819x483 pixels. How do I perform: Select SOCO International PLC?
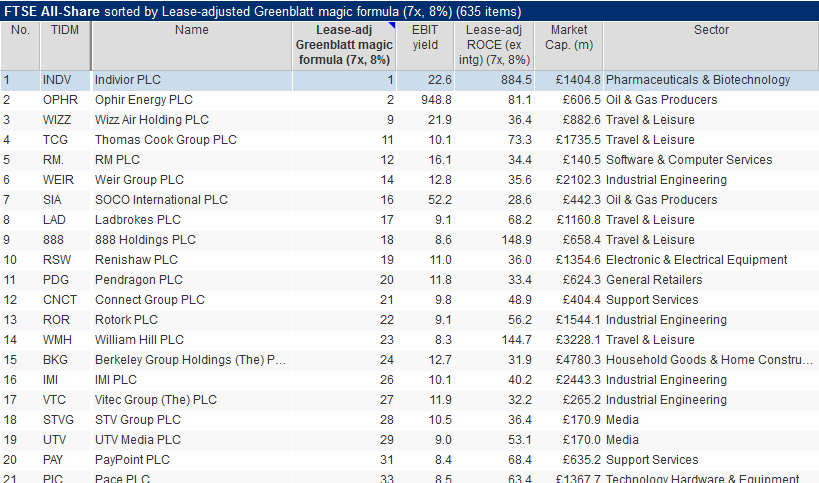pos(161,199)
